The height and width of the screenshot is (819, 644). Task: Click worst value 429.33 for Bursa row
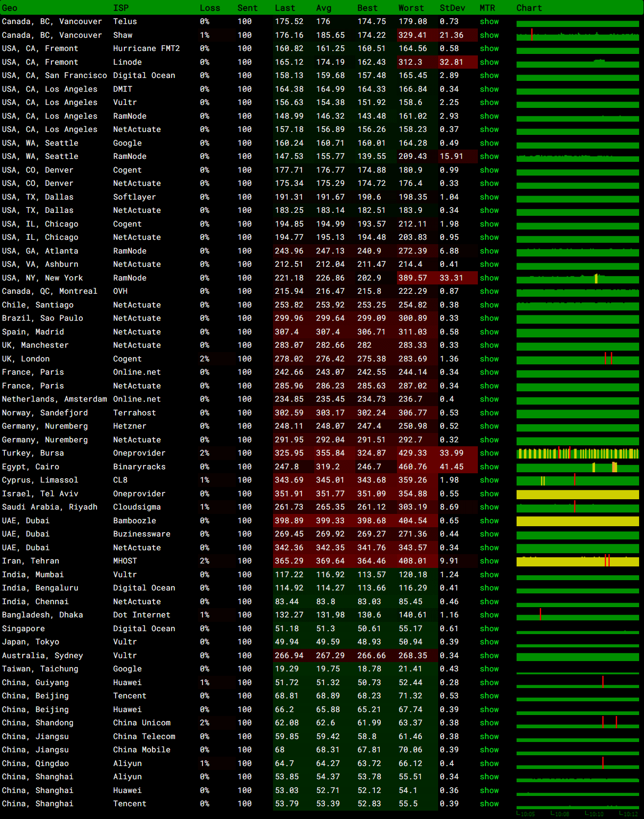click(413, 453)
